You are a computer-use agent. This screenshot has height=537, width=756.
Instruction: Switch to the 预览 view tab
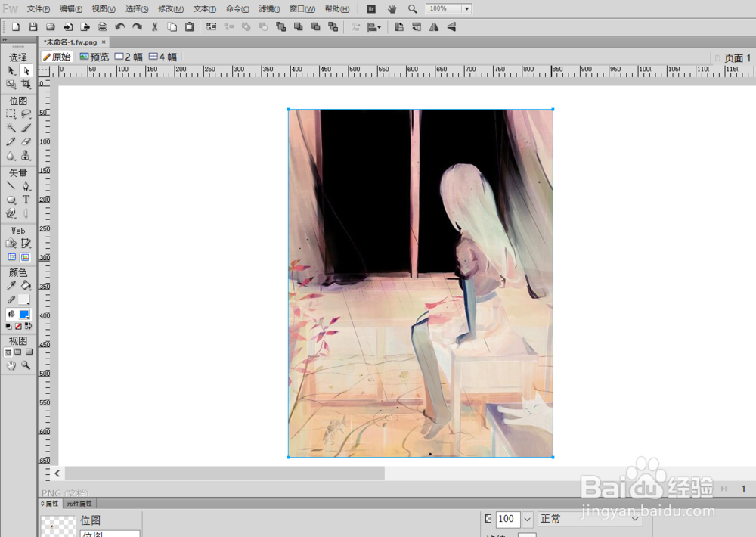point(94,57)
